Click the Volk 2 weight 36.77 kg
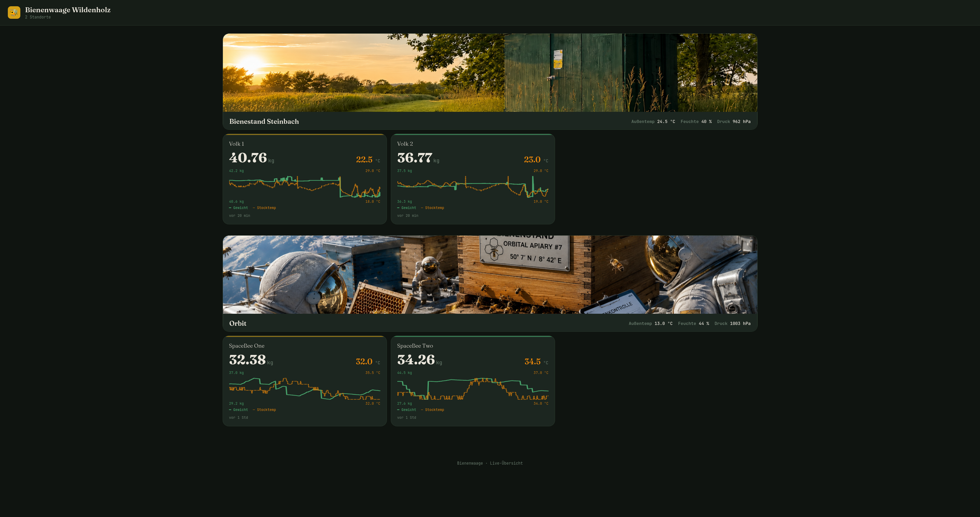The image size is (980, 517). pos(418,158)
